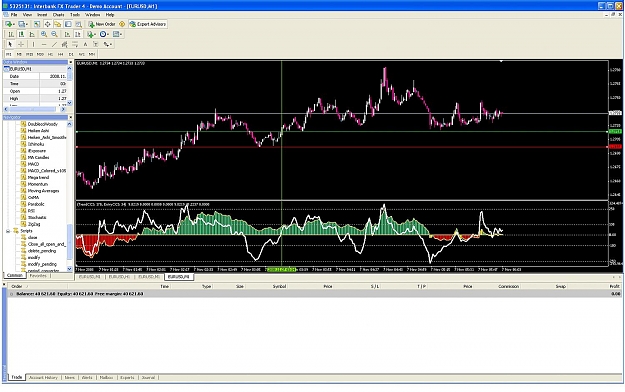Screen dimensions: 625x392
Task: Open the Periods clock dropdown
Action: click(104, 34)
